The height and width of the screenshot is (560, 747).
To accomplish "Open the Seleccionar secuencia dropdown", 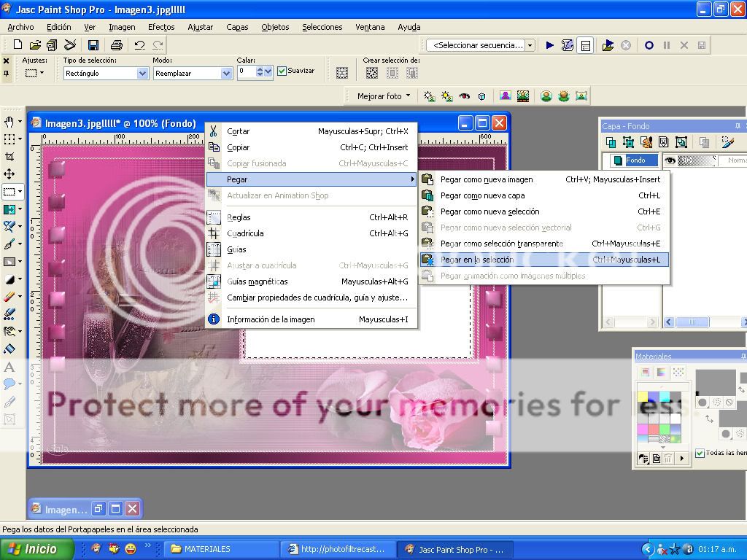I will [530, 45].
